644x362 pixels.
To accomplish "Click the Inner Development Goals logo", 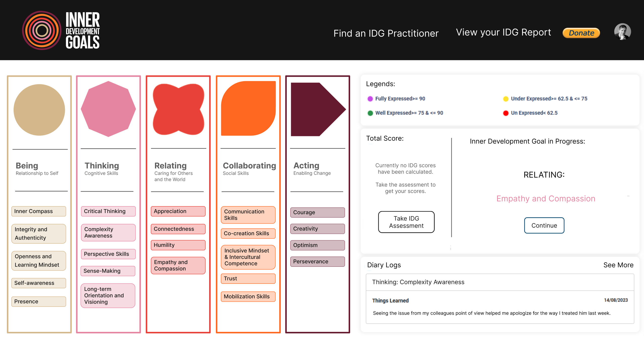I will (61, 30).
